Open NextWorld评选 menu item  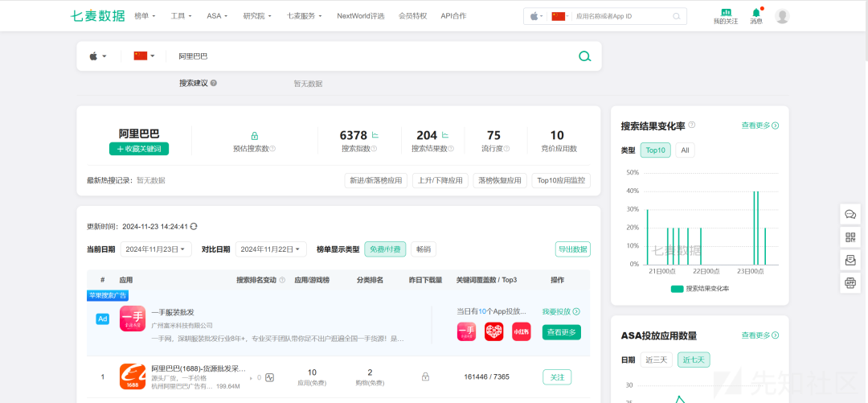pyautogui.click(x=360, y=16)
